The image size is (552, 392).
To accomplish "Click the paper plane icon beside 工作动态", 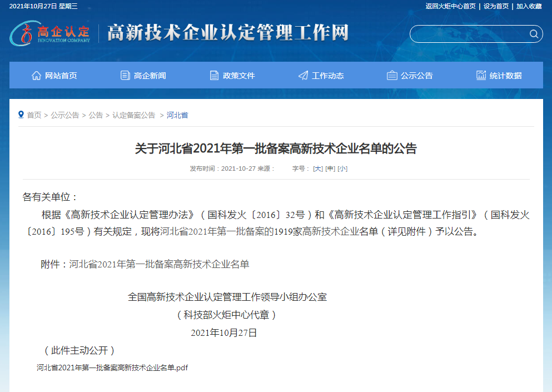I will (x=303, y=76).
